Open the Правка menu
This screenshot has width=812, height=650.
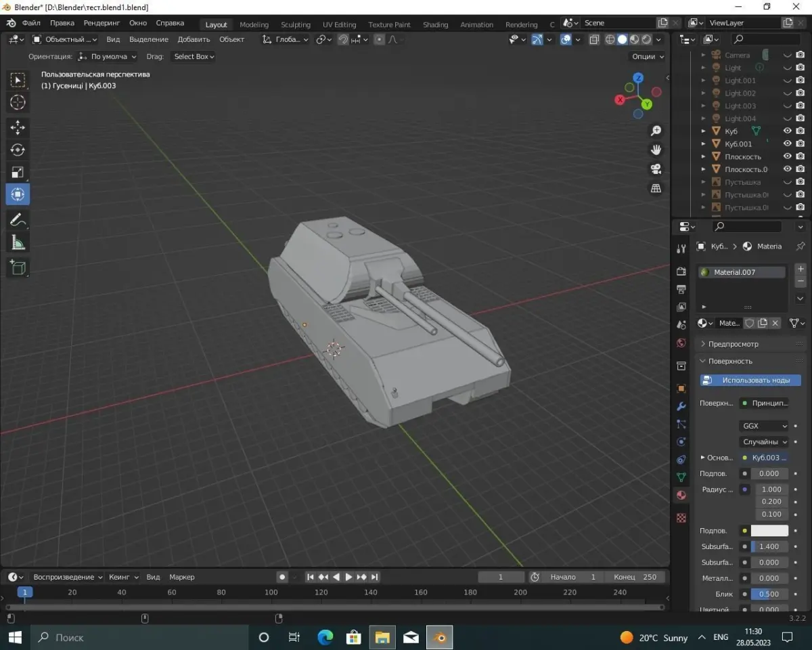click(x=62, y=23)
